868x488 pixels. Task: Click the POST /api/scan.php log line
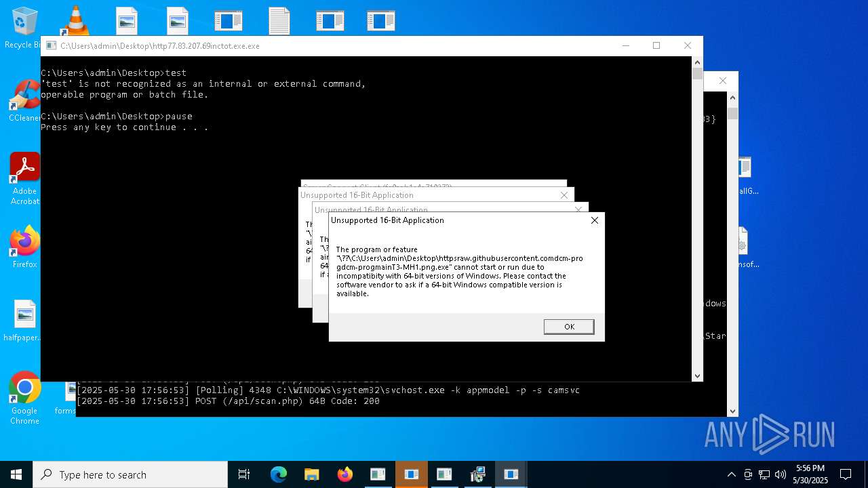pos(228,401)
